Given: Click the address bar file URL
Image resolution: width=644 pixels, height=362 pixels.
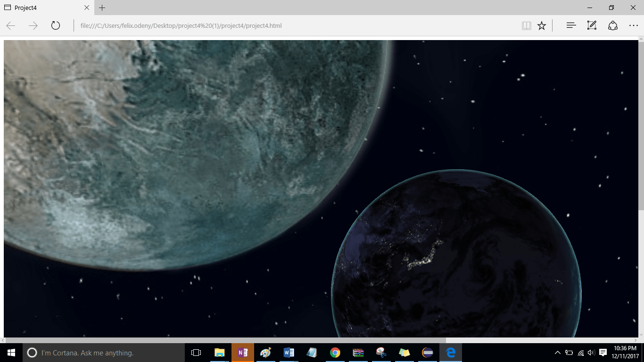Looking at the screenshot, I should (x=181, y=25).
